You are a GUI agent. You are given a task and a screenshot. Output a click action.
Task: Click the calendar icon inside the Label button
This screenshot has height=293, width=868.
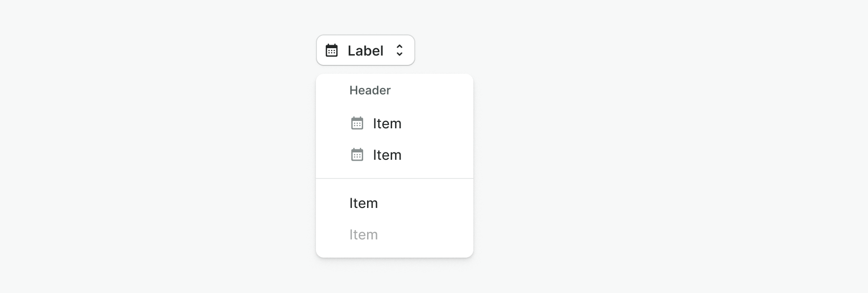click(332, 50)
